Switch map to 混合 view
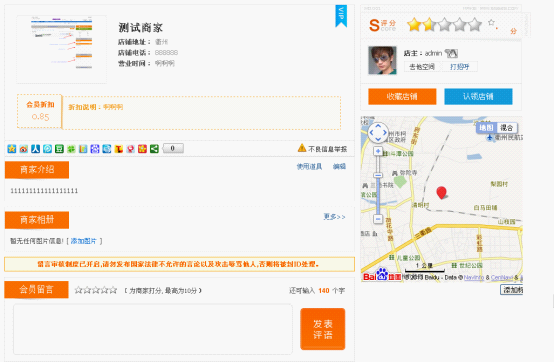Viewport: 554px width, 362px height. (x=507, y=128)
